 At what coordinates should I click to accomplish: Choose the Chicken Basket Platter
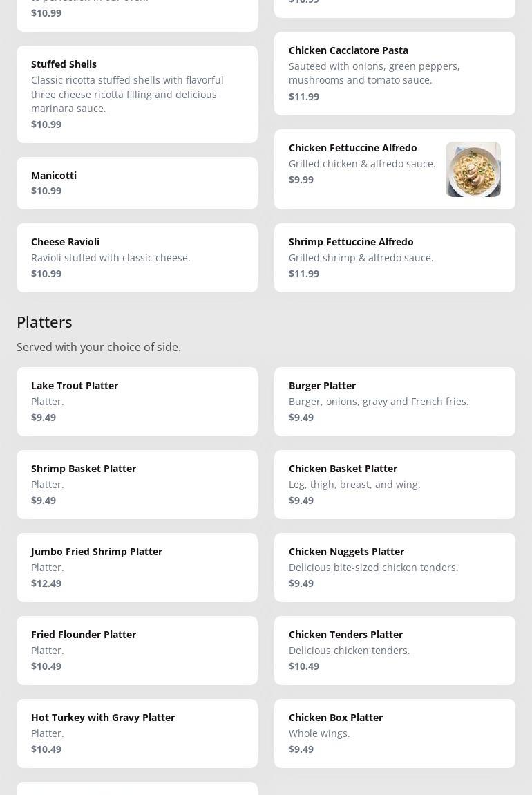click(x=395, y=484)
